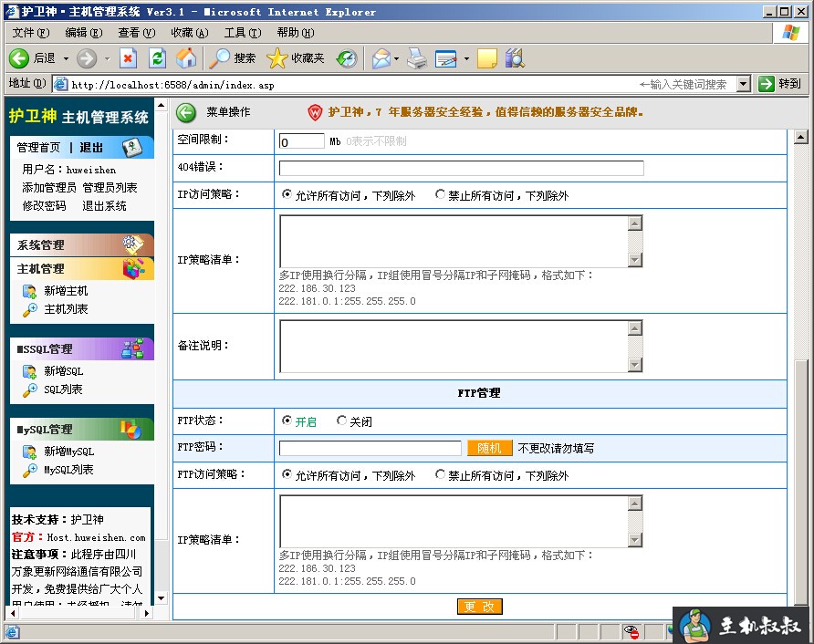Click the magnifier icon next to SQL列表
Image resolution: width=814 pixels, height=644 pixels.
pyautogui.click(x=29, y=390)
